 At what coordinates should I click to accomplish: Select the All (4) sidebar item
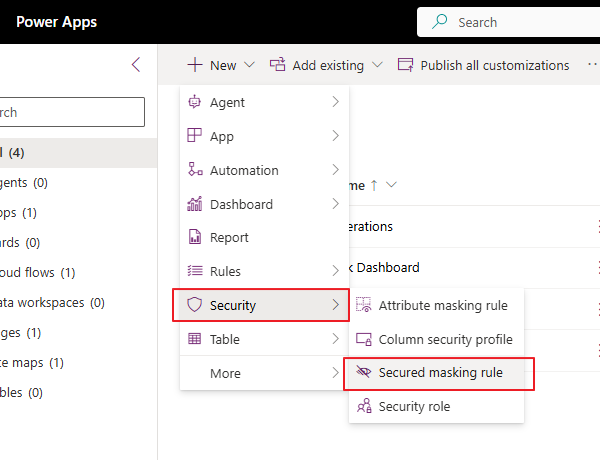coord(78,153)
